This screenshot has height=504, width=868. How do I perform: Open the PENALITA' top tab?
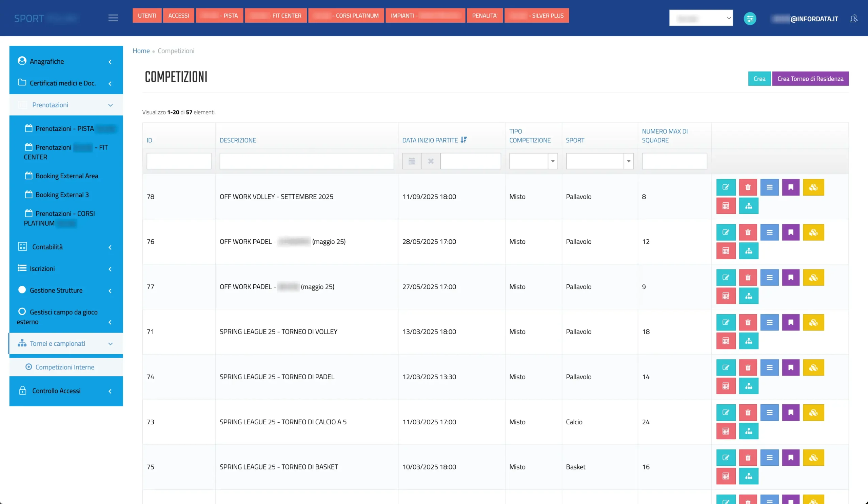pos(484,16)
